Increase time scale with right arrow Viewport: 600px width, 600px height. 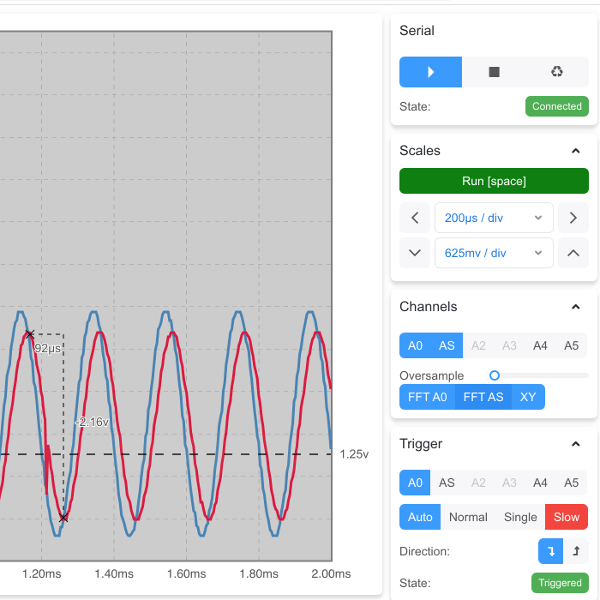coord(573,217)
